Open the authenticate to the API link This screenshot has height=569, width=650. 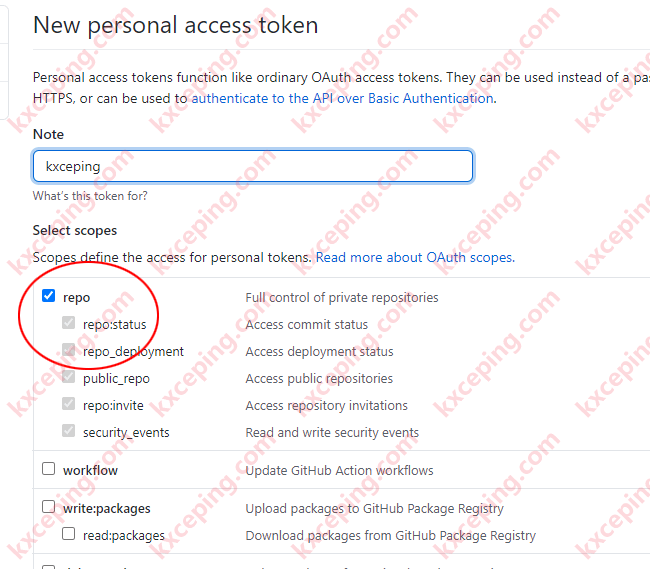click(343, 99)
